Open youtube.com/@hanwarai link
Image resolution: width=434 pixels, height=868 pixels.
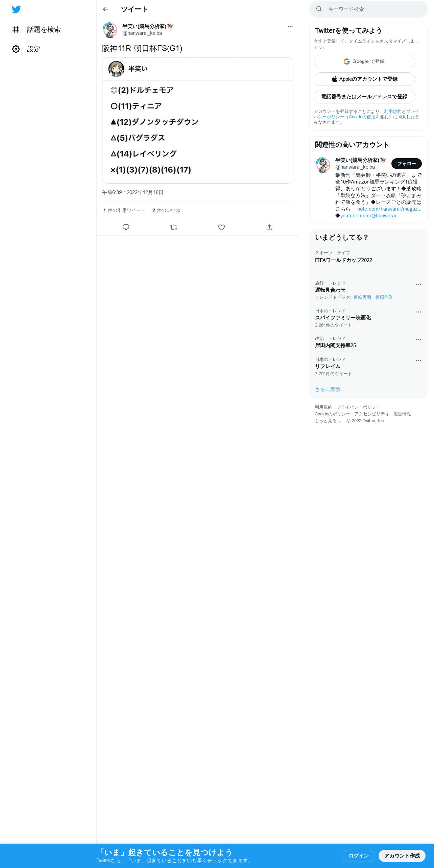pos(368,216)
